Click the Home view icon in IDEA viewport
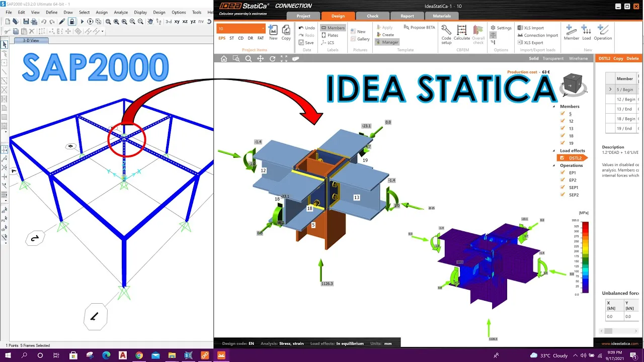644x362 pixels. pyautogui.click(x=224, y=59)
